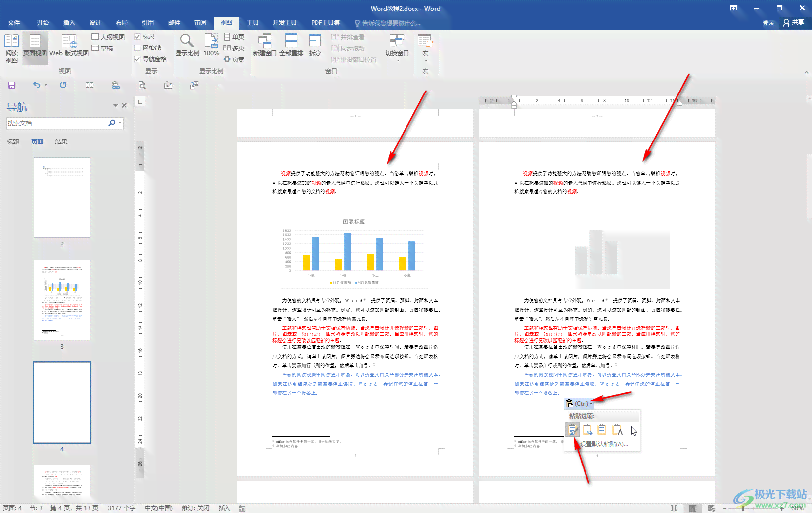Click the Save icon in quick toolbar
The width and height of the screenshot is (812, 513).
(12, 85)
